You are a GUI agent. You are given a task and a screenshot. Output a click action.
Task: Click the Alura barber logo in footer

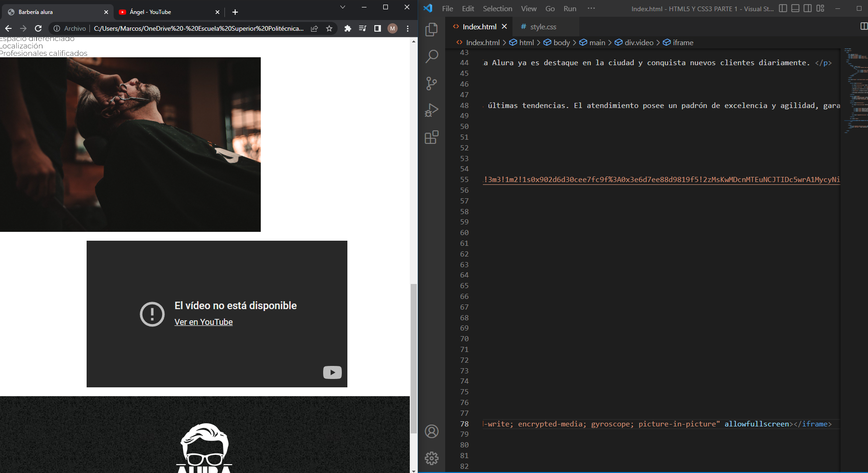[x=204, y=448]
